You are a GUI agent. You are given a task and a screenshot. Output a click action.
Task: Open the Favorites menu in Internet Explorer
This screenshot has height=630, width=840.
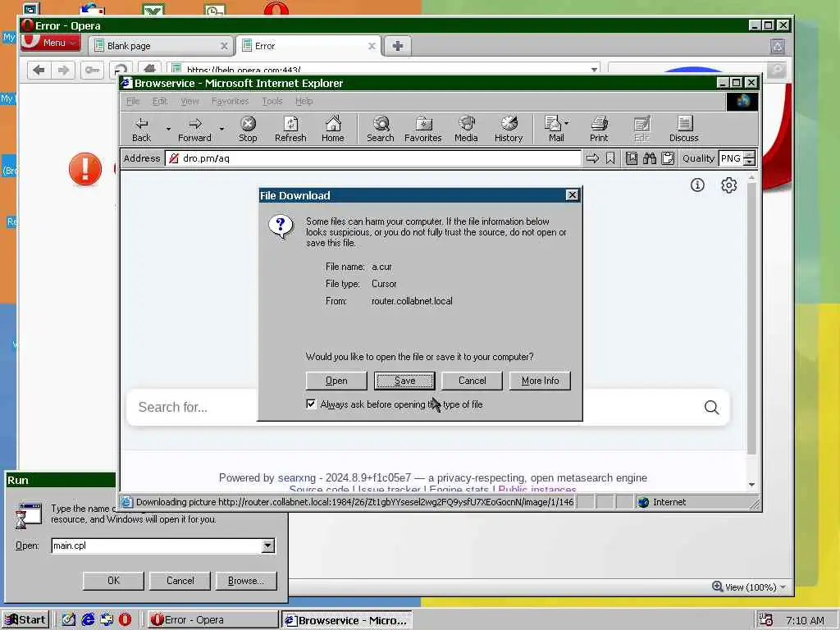point(230,101)
